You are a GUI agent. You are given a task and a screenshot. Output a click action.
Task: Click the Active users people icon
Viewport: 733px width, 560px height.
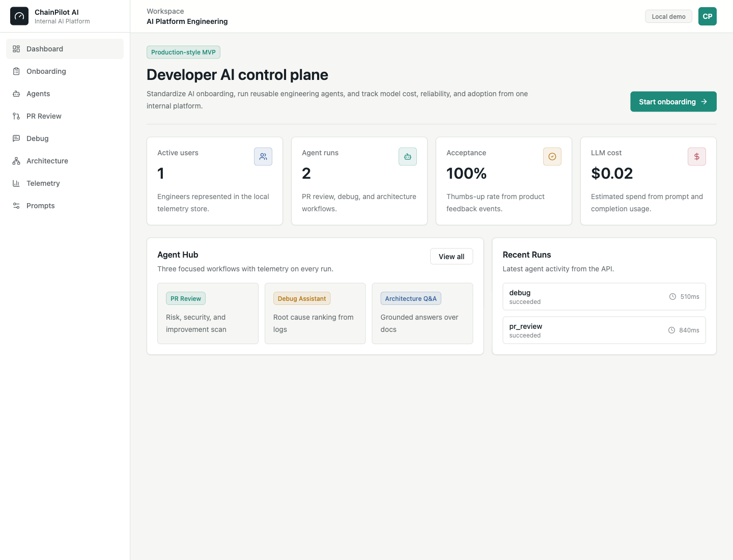point(263,157)
